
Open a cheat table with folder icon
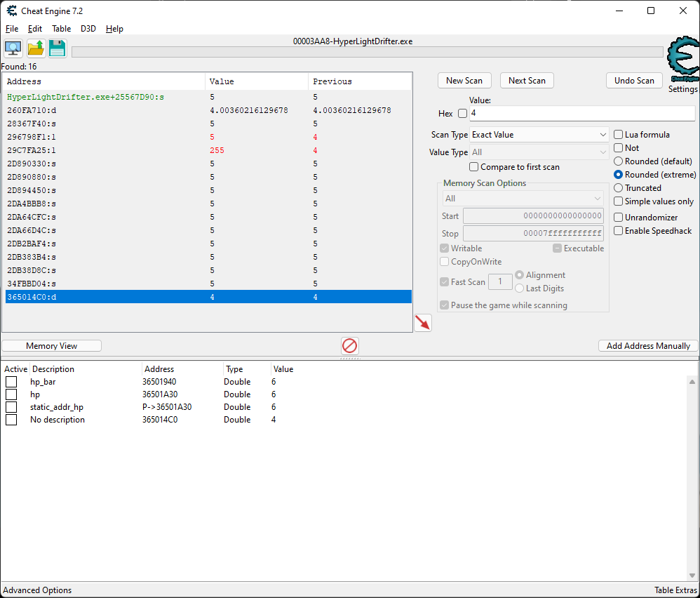(35, 48)
